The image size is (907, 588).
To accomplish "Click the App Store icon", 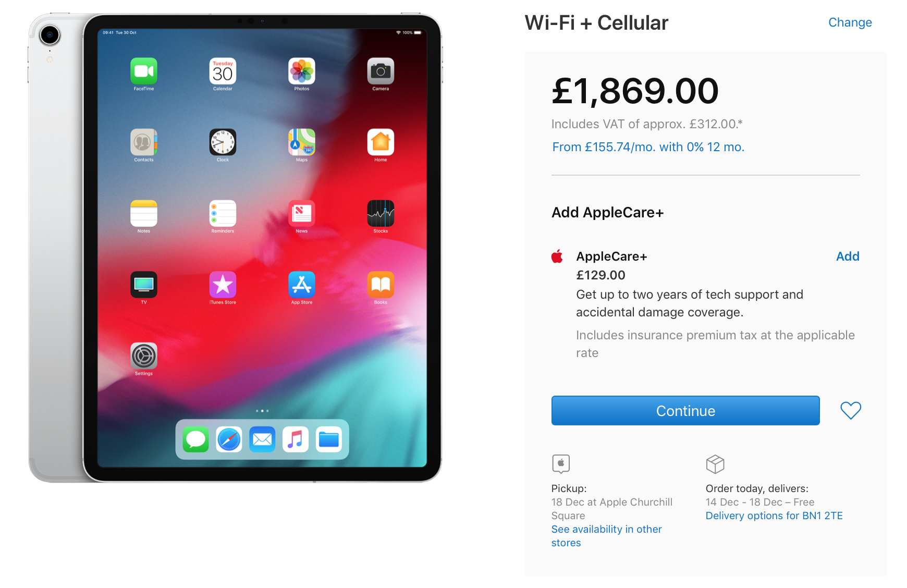I will (x=302, y=285).
